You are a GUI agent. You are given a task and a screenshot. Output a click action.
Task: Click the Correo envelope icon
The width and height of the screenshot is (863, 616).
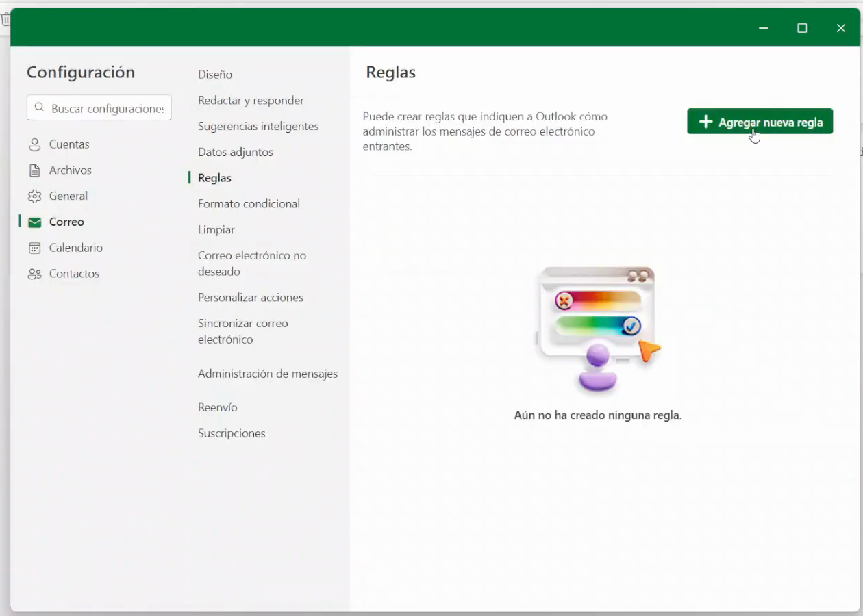point(34,222)
